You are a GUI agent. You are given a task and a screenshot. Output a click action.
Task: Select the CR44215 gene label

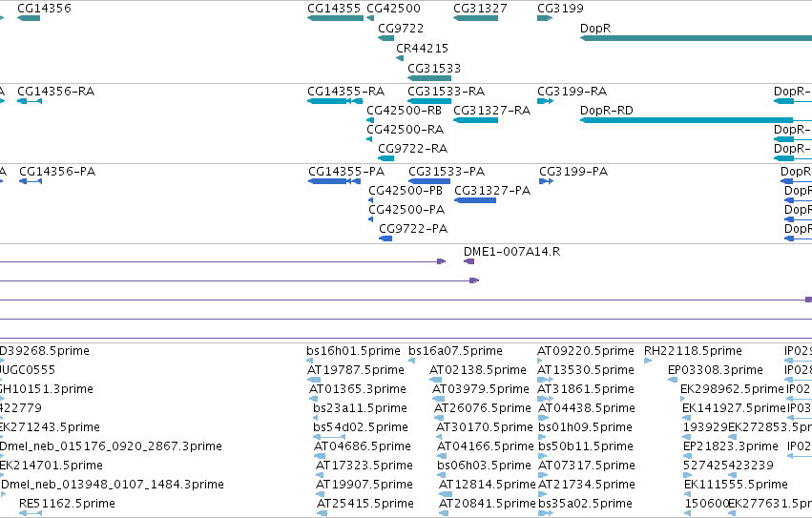click(422, 48)
